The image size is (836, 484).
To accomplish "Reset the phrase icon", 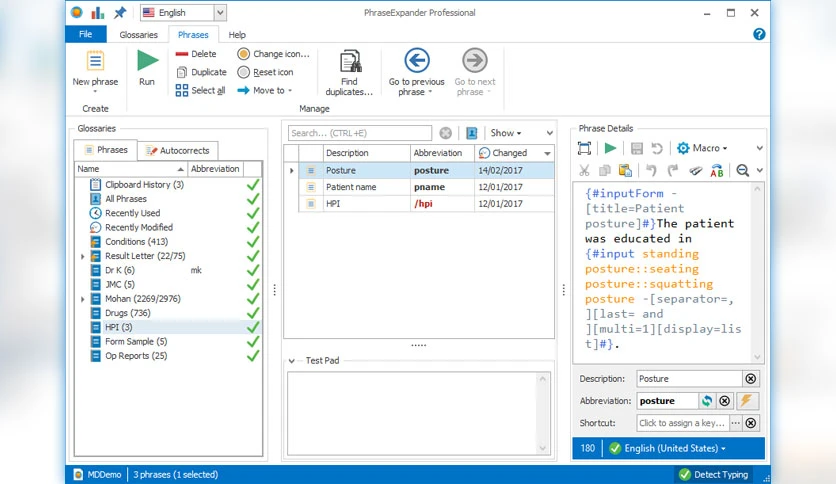I will (265, 72).
